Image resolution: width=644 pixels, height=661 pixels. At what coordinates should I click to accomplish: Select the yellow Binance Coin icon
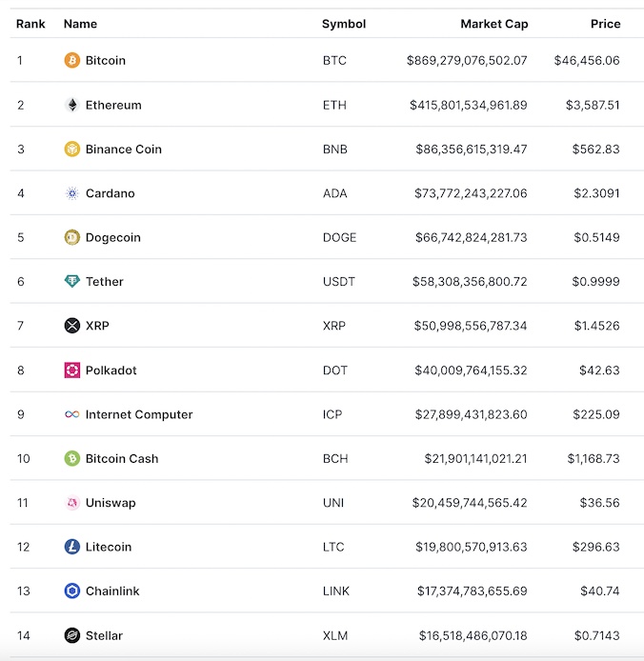point(72,150)
